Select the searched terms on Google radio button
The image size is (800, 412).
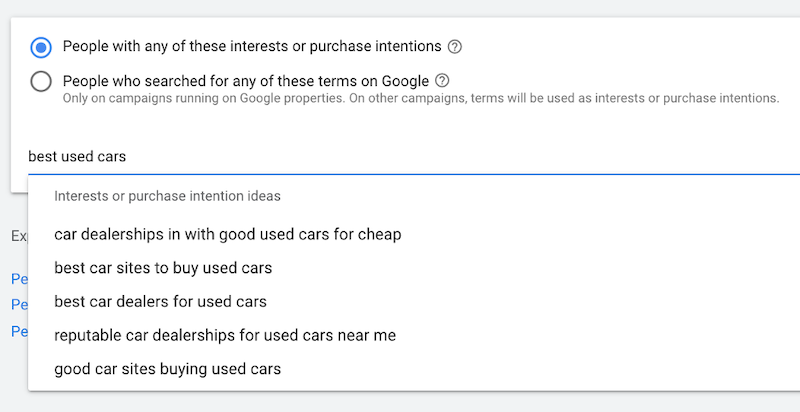(x=41, y=81)
